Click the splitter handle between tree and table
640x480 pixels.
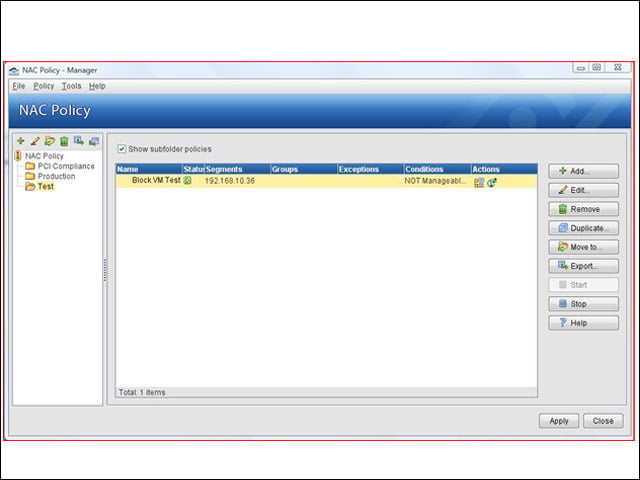point(105,269)
